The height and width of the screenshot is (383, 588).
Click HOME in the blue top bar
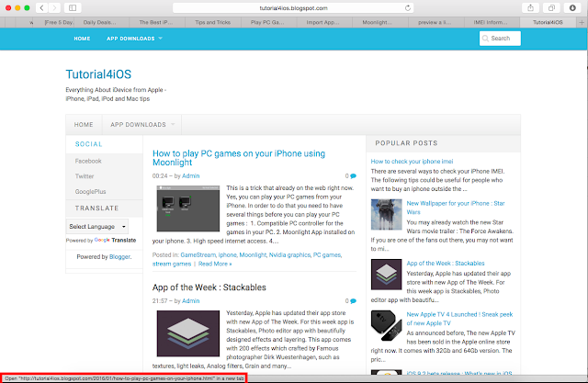coord(82,39)
